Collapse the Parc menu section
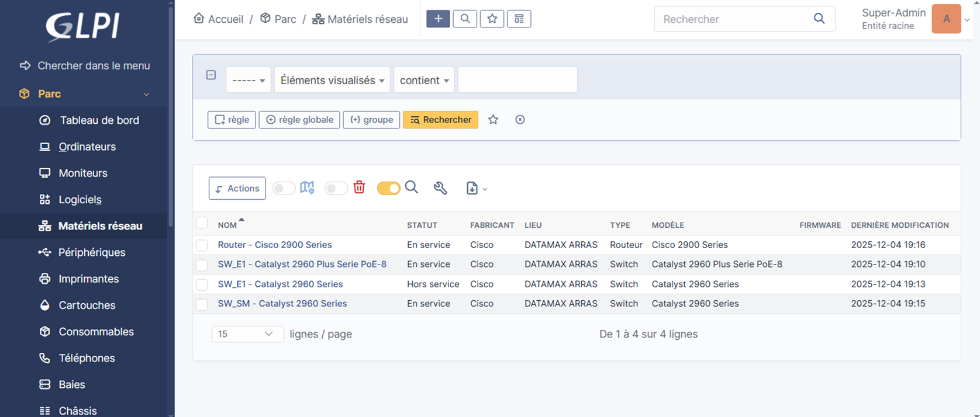 [146, 94]
